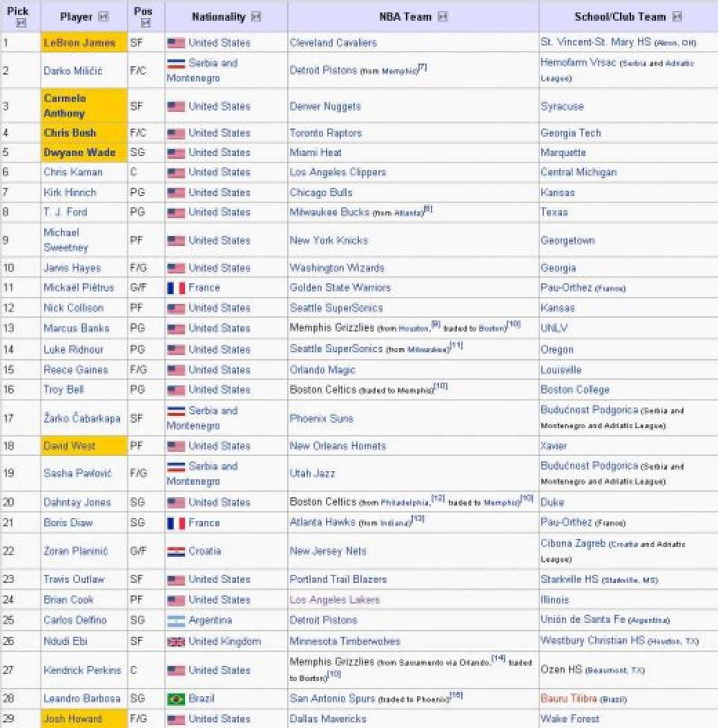718x728 pixels.
Task: Open the Utah Jazz link
Action: (312, 474)
